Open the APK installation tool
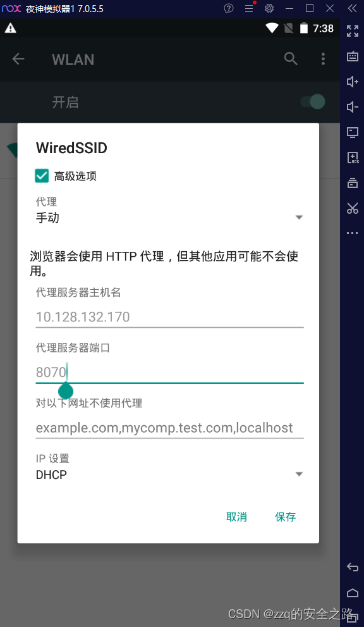This screenshot has height=627, width=364. (x=353, y=158)
